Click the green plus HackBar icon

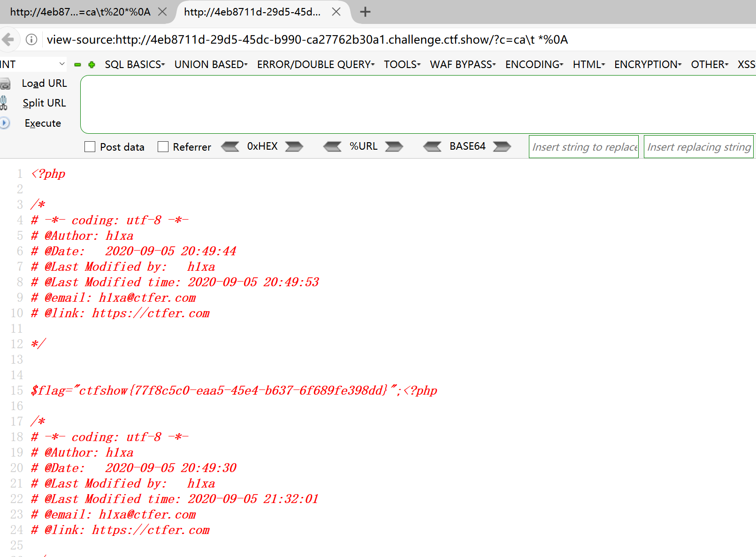92,65
